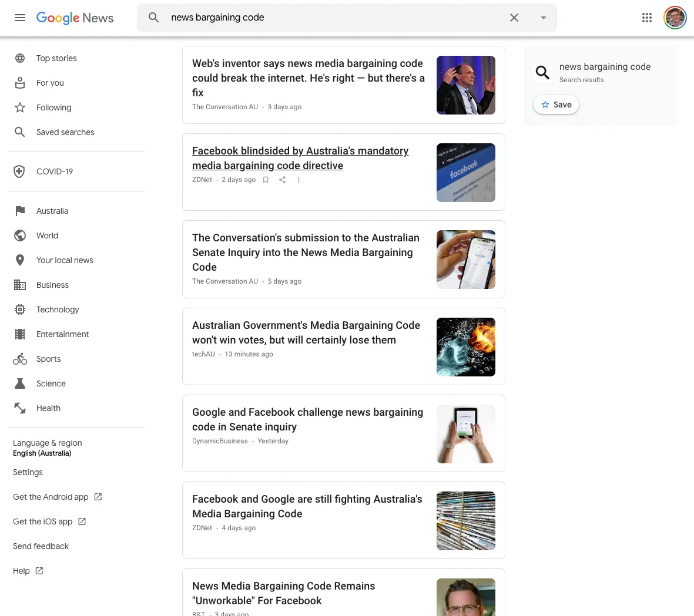Save this news bargaining code search
The image size is (694, 616).
[x=556, y=105]
